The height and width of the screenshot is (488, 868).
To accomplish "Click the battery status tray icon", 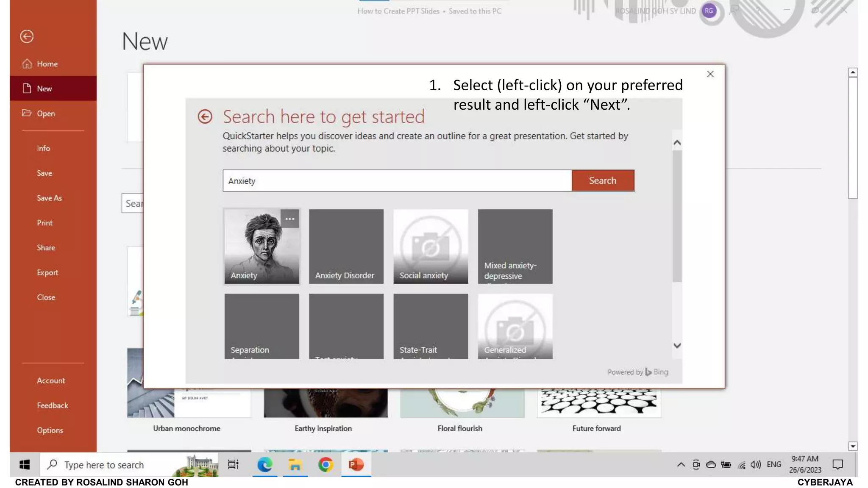I will pos(726,465).
